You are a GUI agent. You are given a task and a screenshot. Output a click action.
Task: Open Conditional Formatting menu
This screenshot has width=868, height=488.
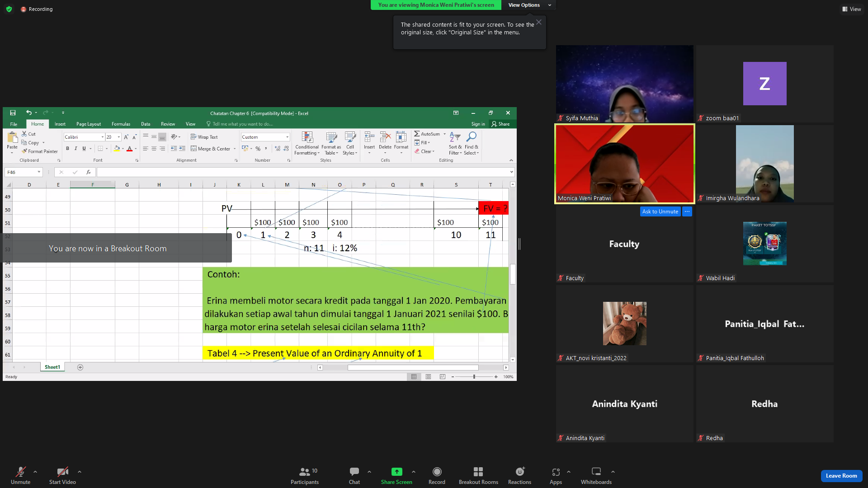[x=307, y=144]
